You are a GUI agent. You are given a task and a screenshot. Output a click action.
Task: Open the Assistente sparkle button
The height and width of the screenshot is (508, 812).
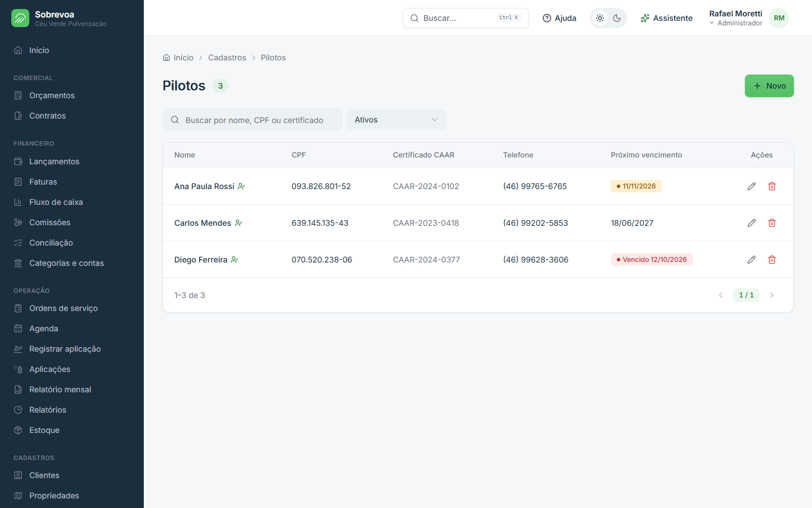click(x=667, y=18)
